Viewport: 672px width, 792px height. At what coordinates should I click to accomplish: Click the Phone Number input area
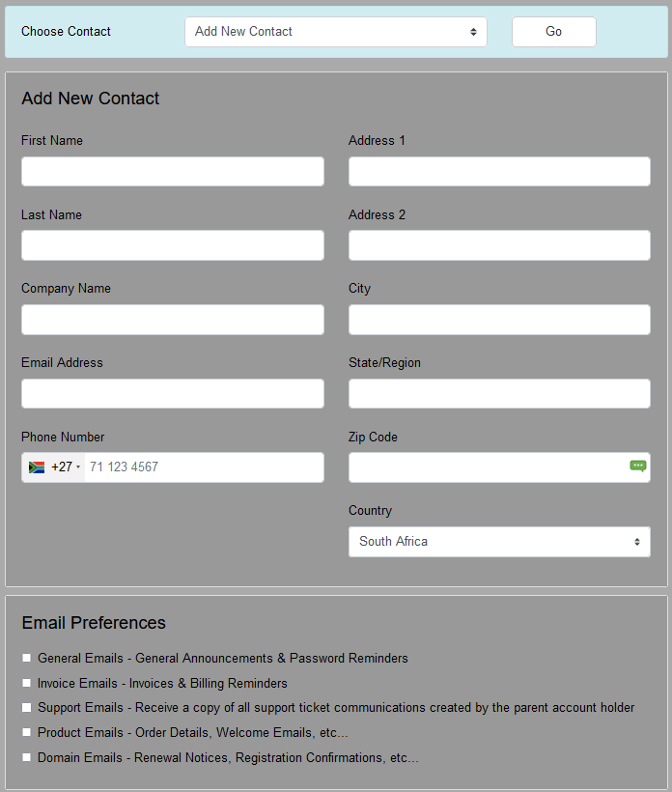coord(203,467)
